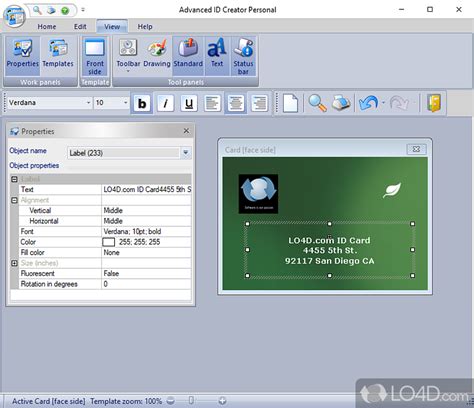Click the Redo arrow icon
Screen dimensions: 474x408
pyautogui.click(x=399, y=103)
